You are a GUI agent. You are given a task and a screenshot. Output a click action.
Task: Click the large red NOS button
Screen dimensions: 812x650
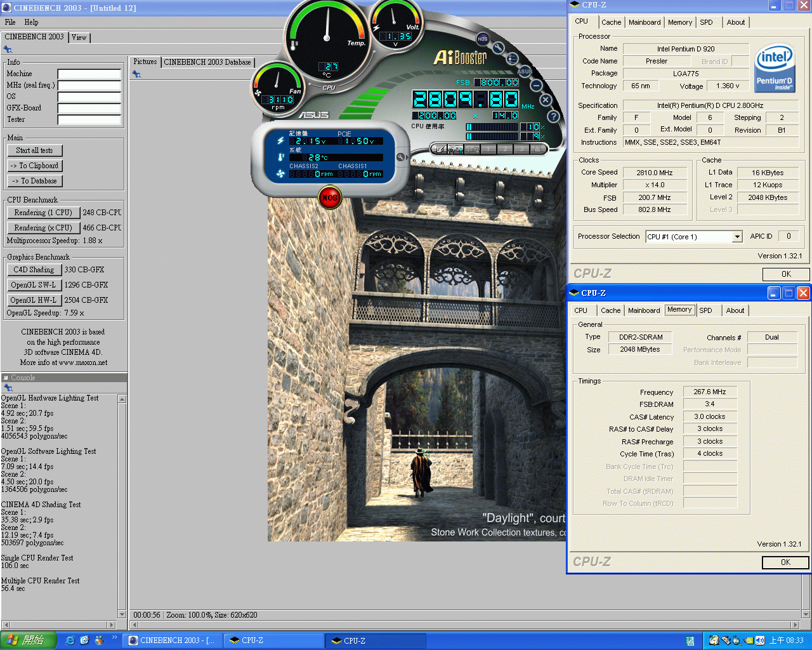[x=330, y=197]
